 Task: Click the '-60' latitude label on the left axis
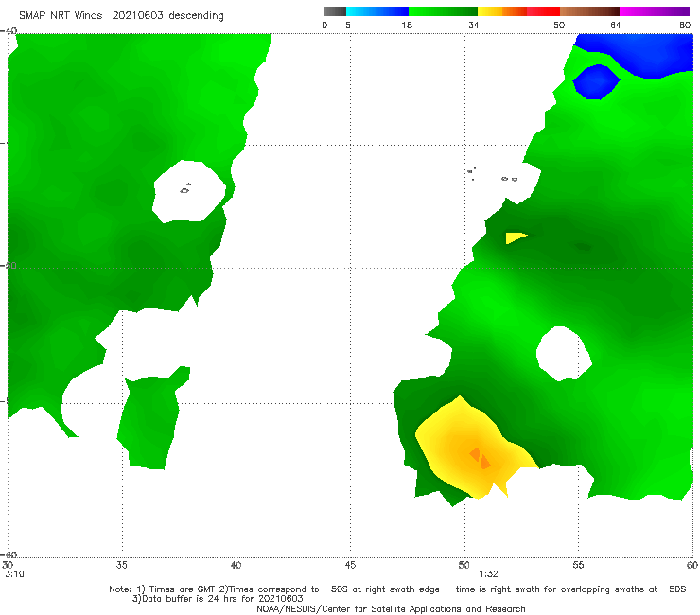[x=9, y=554]
